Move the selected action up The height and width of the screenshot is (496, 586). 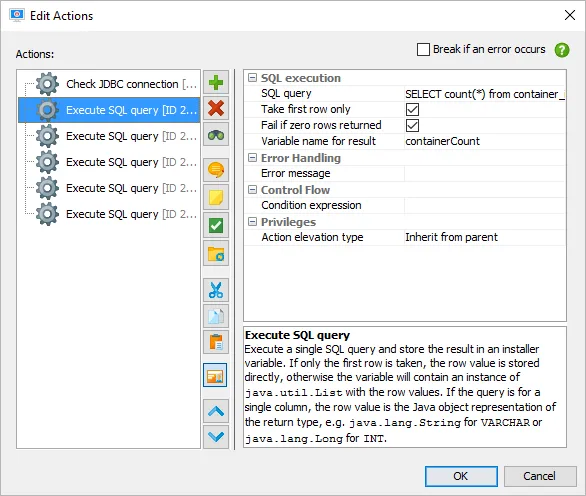pos(216,411)
